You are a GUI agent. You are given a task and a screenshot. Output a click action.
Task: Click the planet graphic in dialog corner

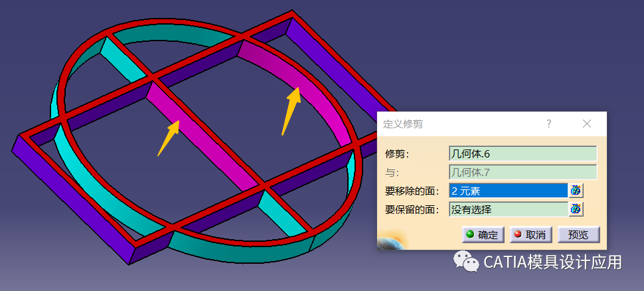pyautogui.click(x=392, y=241)
